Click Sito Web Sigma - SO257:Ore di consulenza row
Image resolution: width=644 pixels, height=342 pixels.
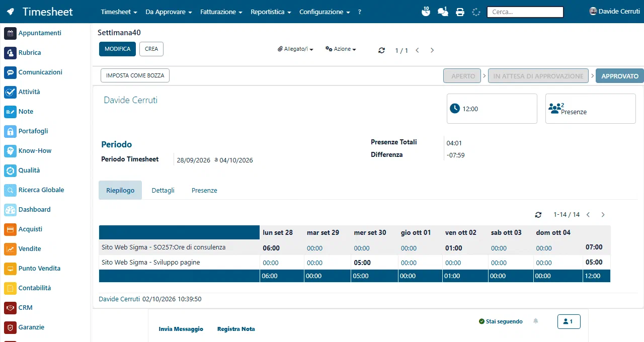pyautogui.click(x=354, y=247)
